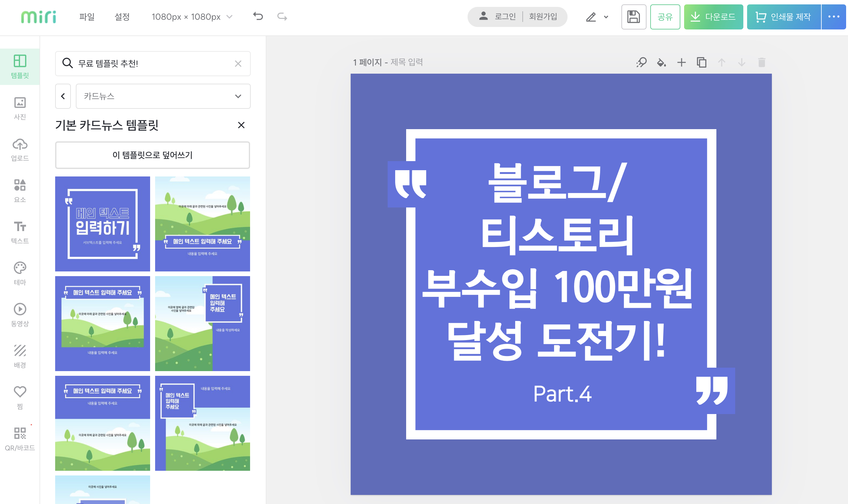The width and height of the screenshot is (848, 504).
Task: Open the 파일 menu
Action: click(x=87, y=17)
